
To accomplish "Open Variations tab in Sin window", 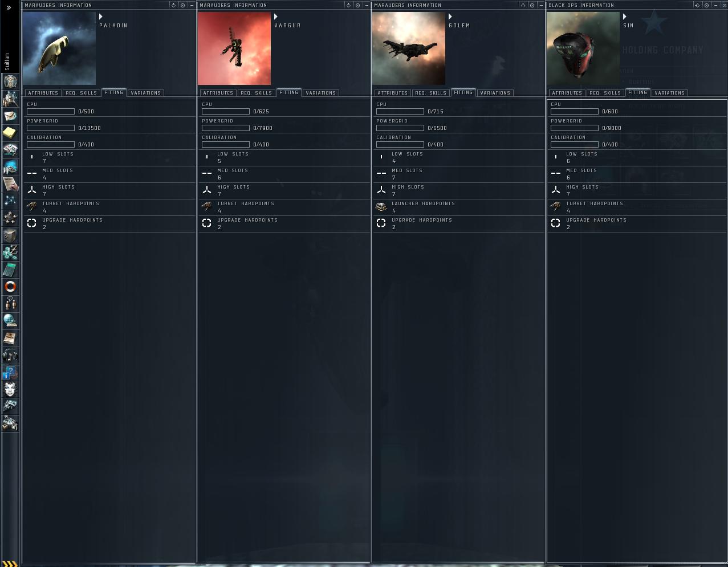I will pyautogui.click(x=669, y=93).
